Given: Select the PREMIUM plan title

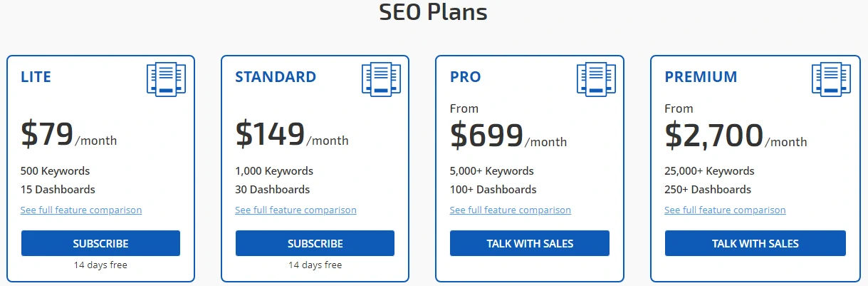Looking at the screenshot, I should tap(701, 77).
